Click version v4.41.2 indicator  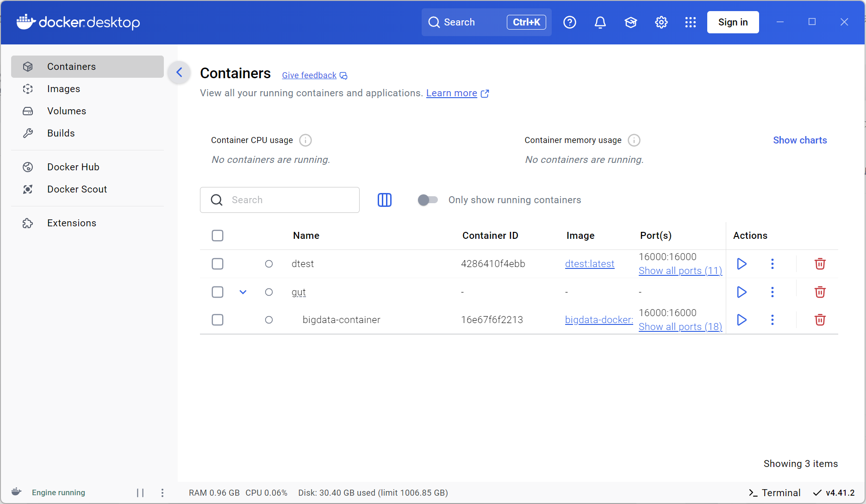click(x=834, y=493)
